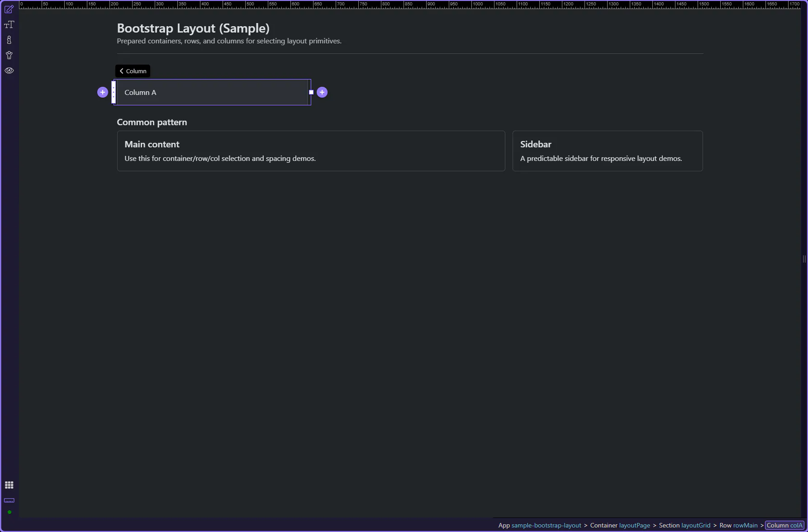
Task: Open the text size tool
Action: (9, 25)
